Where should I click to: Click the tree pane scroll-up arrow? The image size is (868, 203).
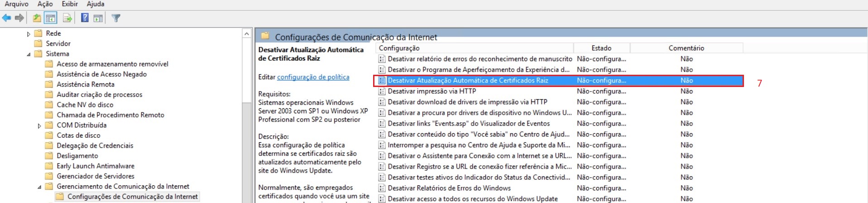247,34
